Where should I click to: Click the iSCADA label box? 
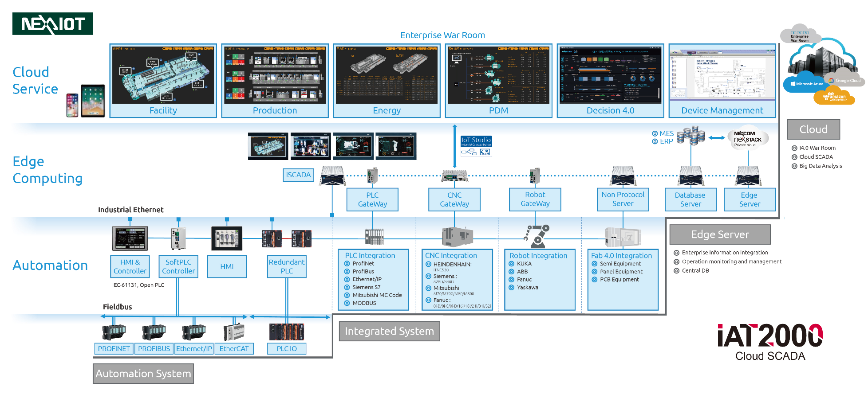coord(298,175)
